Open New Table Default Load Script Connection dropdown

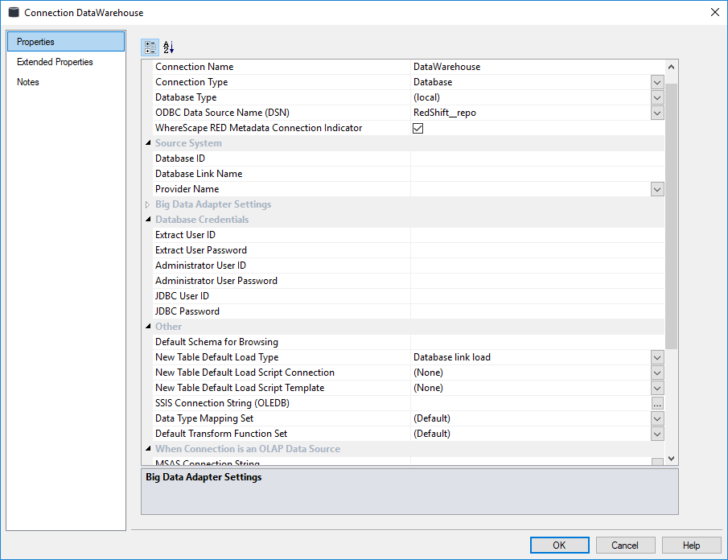(x=657, y=373)
